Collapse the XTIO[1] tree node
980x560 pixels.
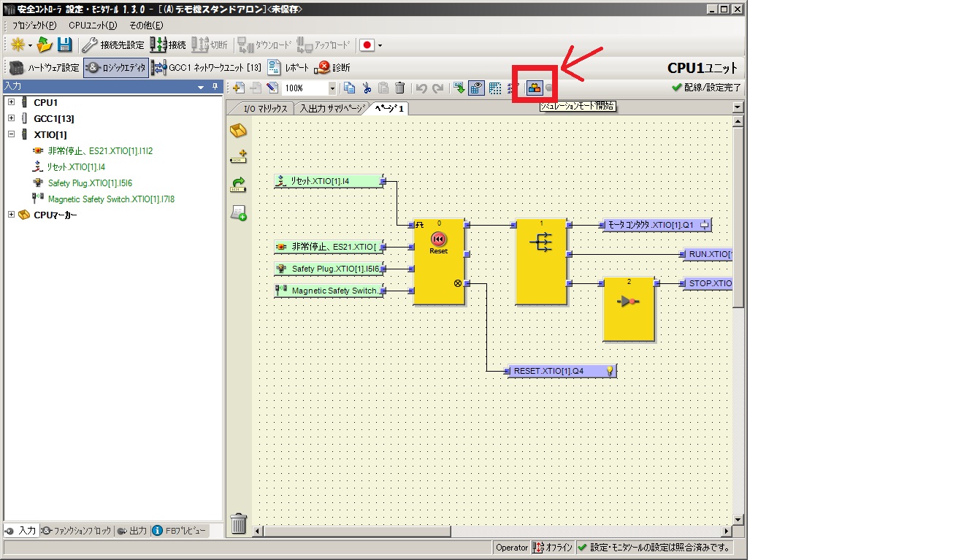(x=11, y=134)
